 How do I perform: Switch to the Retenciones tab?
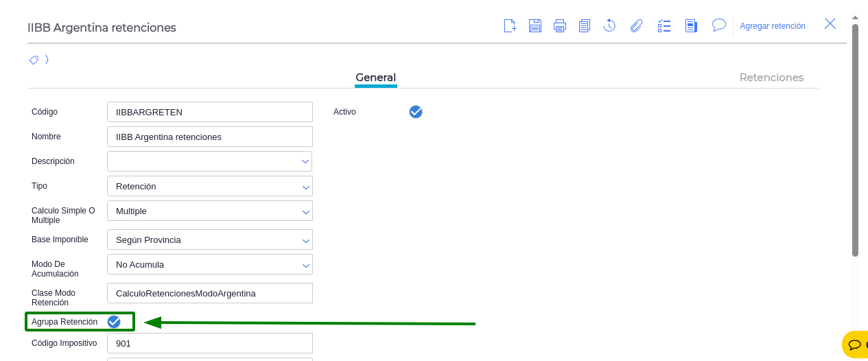click(x=771, y=78)
